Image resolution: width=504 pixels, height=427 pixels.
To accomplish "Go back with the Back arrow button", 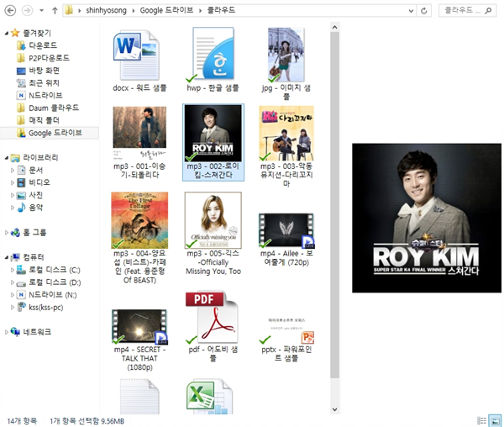I will pos(10,11).
